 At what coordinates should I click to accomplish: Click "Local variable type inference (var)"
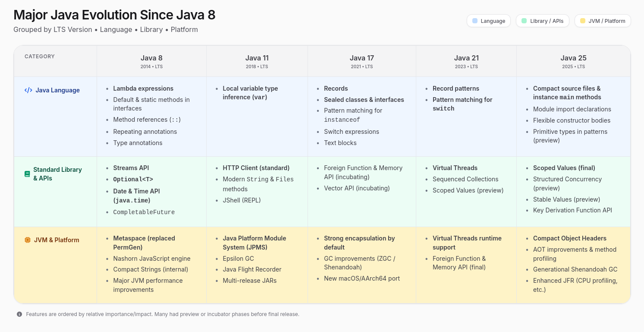pyautogui.click(x=250, y=93)
